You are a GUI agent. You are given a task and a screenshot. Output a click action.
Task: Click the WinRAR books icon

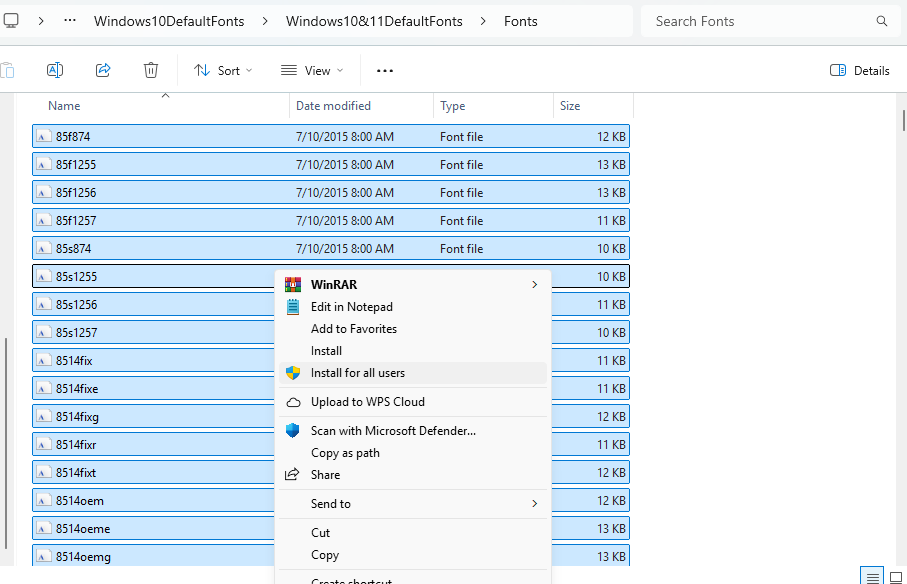[293, 284]
